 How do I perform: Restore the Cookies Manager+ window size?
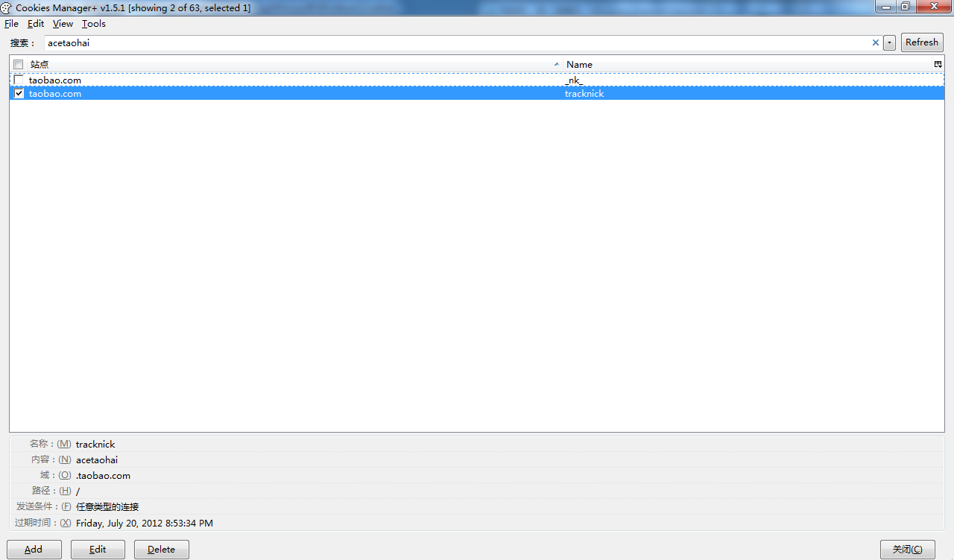[x=905, y=6]
